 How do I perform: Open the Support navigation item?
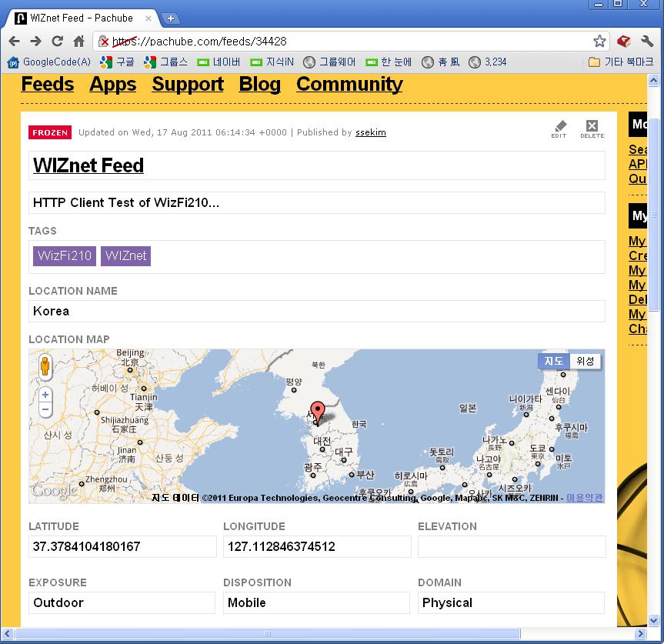[188, 85]
